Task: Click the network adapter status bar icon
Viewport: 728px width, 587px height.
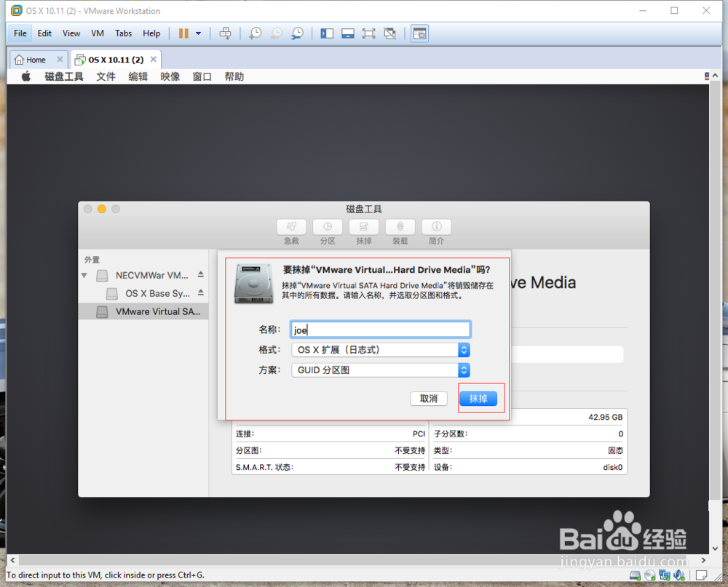Action: [x=665, y=575]
